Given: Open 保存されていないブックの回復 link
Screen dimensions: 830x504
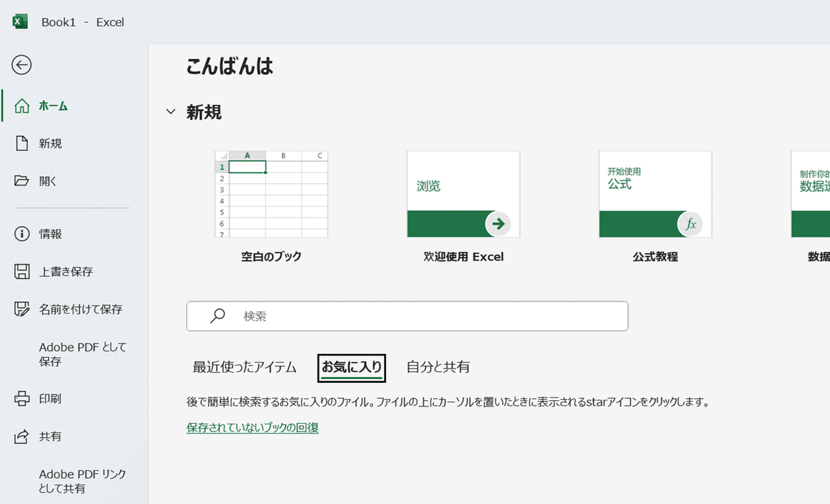Looking at the screenshot, I should [x=252, y=427].
